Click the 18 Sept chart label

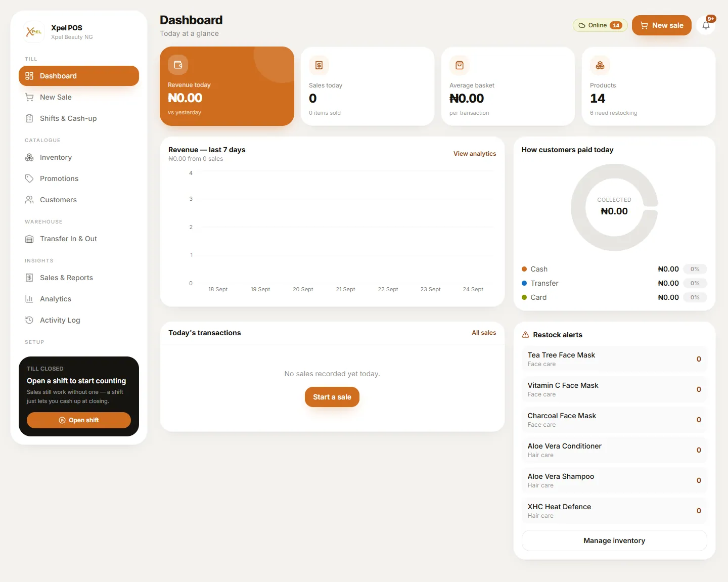[218, 289]
